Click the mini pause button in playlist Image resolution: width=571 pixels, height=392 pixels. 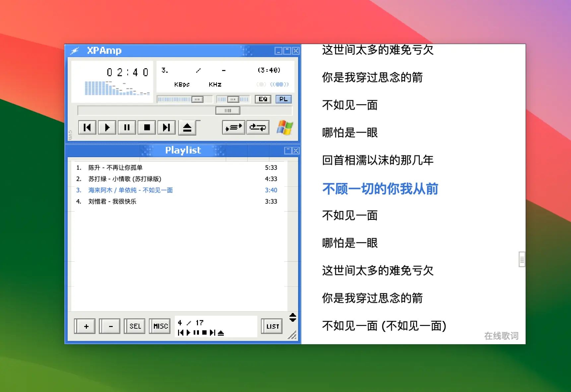(196, 333)
